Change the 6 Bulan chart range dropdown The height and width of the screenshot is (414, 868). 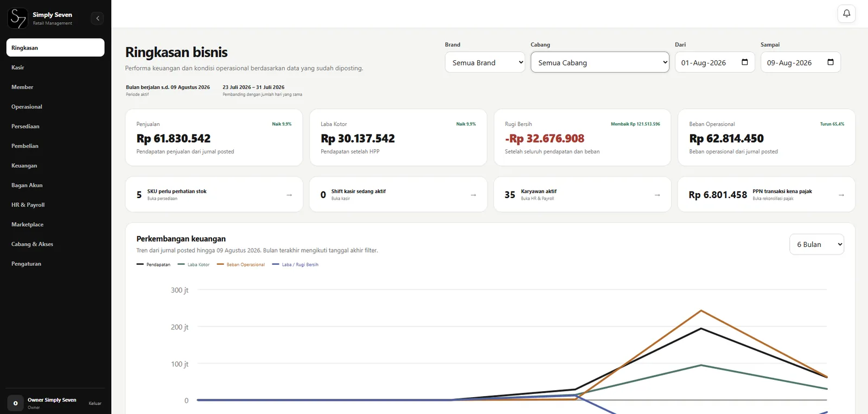coord(816,245)
